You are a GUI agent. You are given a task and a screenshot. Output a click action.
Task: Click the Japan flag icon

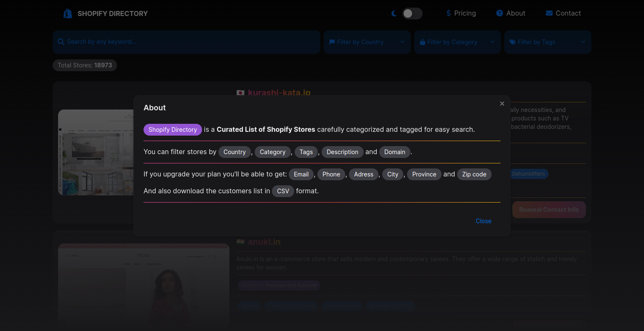click(x=240, y=93)
